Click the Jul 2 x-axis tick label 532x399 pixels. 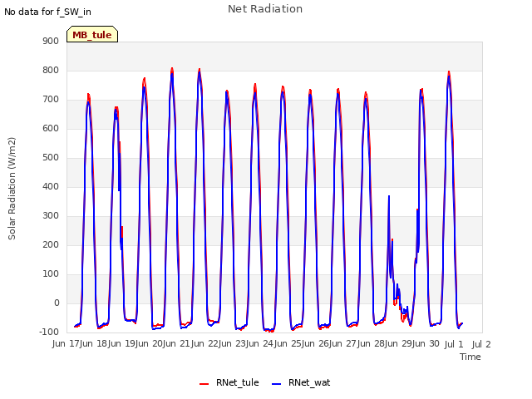(x=481, y=344)
